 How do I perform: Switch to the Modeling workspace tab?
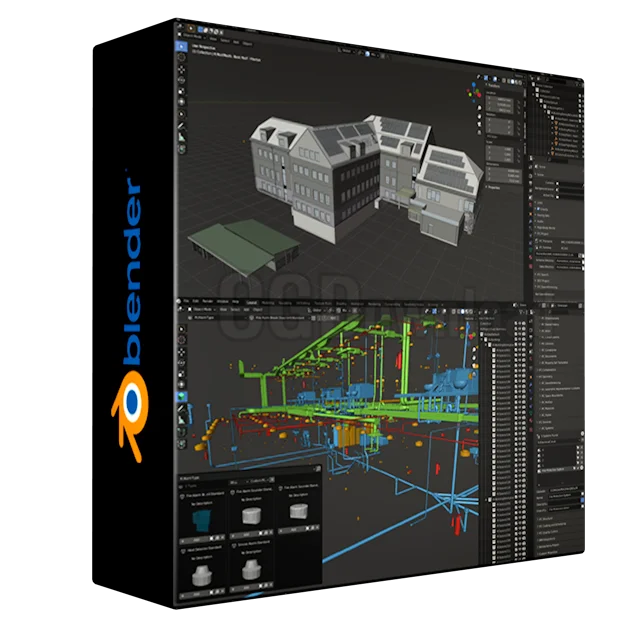pyautogui.click(x=268, y=303)
